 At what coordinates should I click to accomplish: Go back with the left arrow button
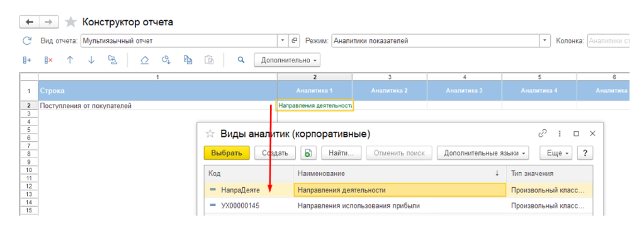click(29, 22)
